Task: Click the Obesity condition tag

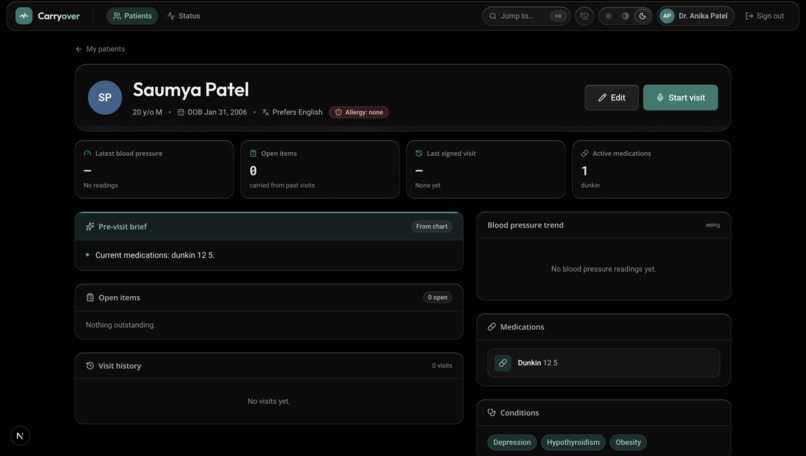Action: [628, 442]
